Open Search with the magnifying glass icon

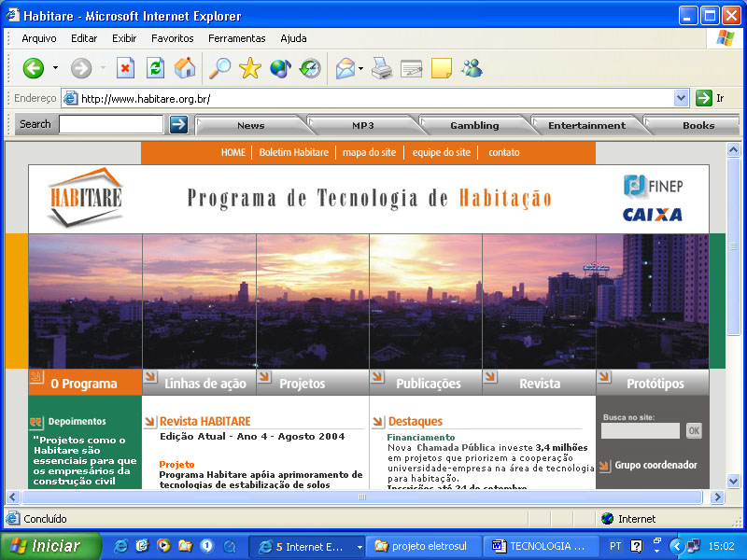(x=220, y=68)
